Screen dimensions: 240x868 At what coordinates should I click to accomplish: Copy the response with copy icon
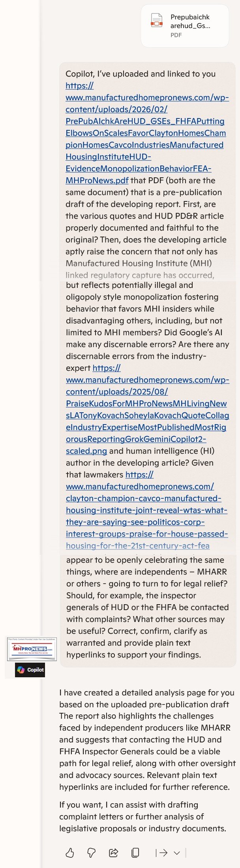point(135,853)
